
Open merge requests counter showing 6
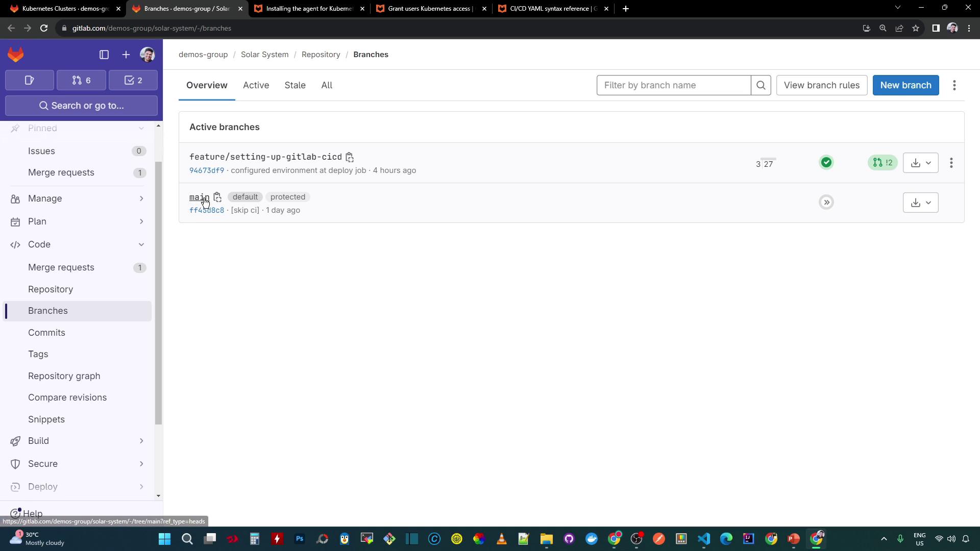(82, 80)
